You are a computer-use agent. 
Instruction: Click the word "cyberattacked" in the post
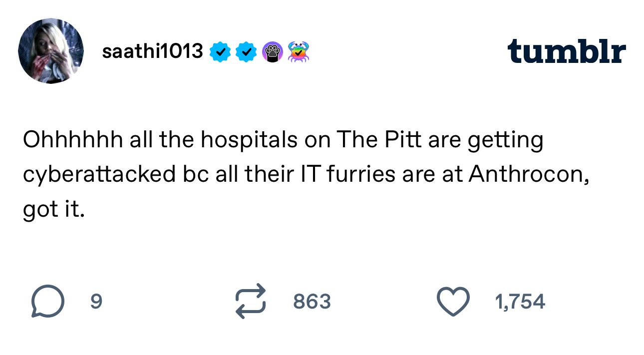(x=97, y=176)
